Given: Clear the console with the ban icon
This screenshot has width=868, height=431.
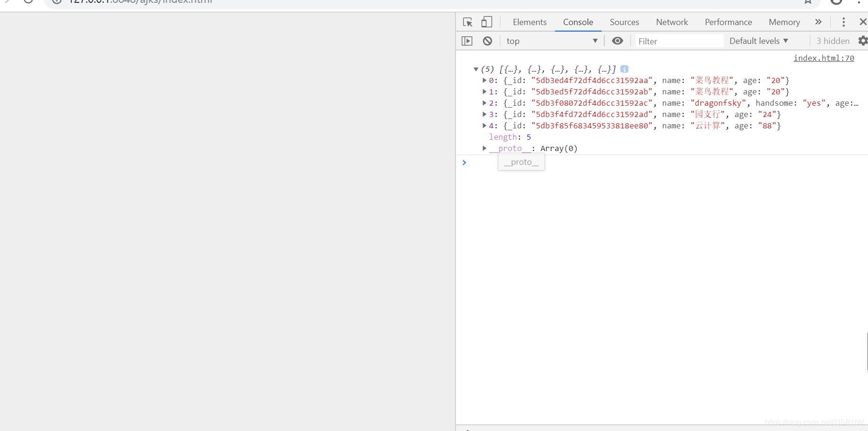Looking at the screenshot, I should (488, 41).
